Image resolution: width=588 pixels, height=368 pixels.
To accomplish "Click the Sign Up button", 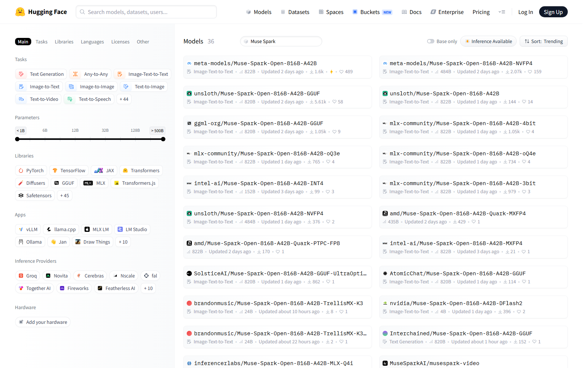I will pyautogui.click(x=553, y=12).
